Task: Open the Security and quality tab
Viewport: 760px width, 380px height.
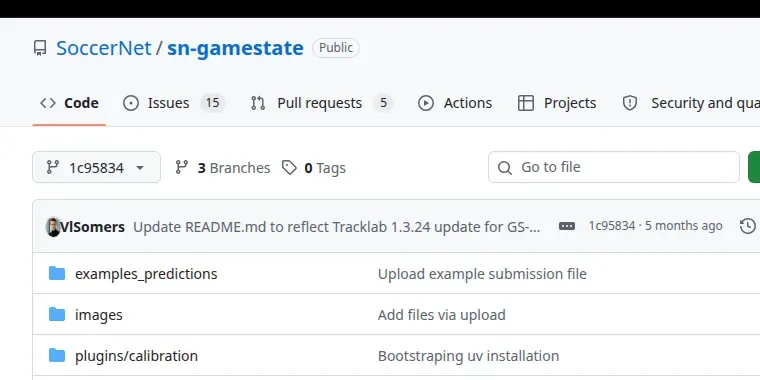Action: [x=690, y=103]
